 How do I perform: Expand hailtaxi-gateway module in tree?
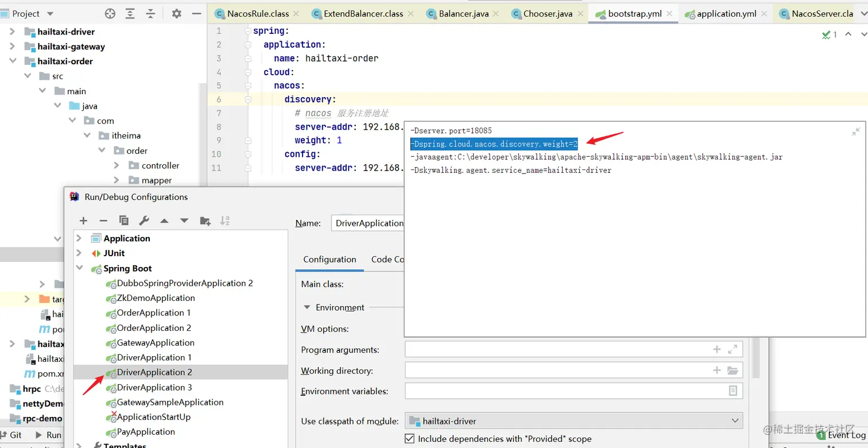click(x=12, y=47)
